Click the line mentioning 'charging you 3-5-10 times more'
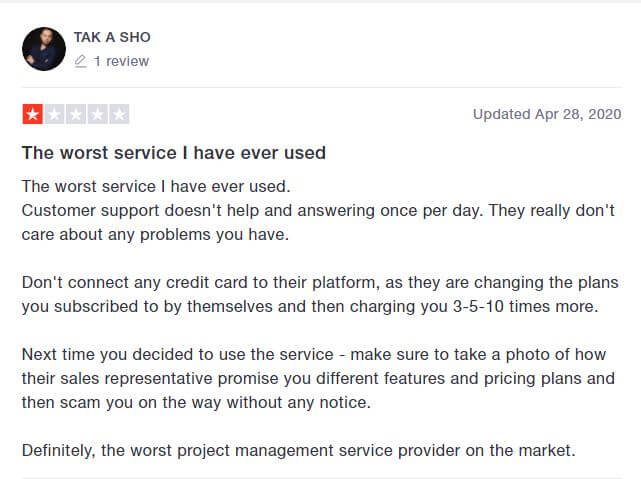Viewport: 641px width, 479px height. point(310,307)
